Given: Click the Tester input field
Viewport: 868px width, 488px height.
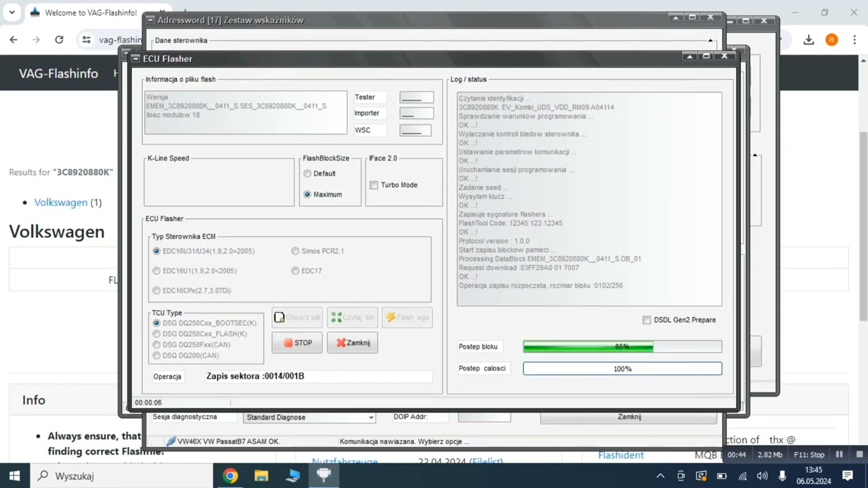Looking at the screenshot, I should click(x=416, y=98).
